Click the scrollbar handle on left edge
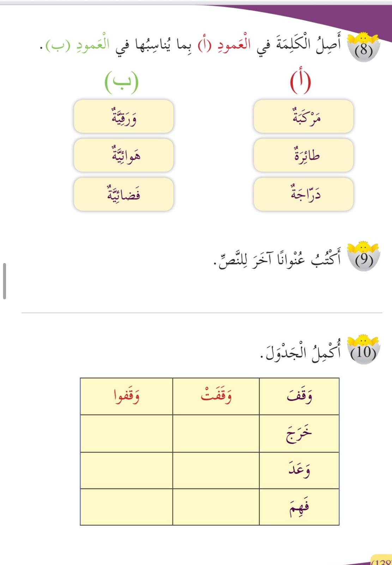Image resolution: width=392 pixels, height=565 pixels. [x=4, y=281]
